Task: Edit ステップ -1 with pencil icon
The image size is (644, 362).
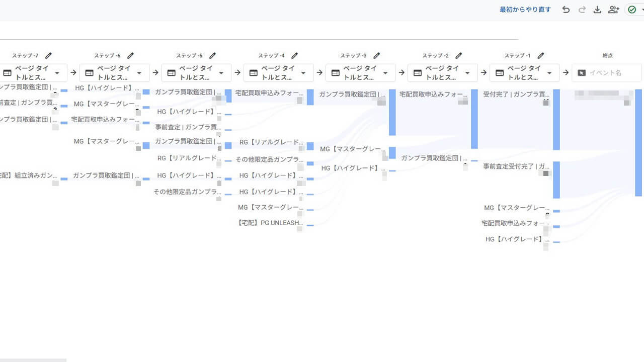Action: click(x=541, y=56)
